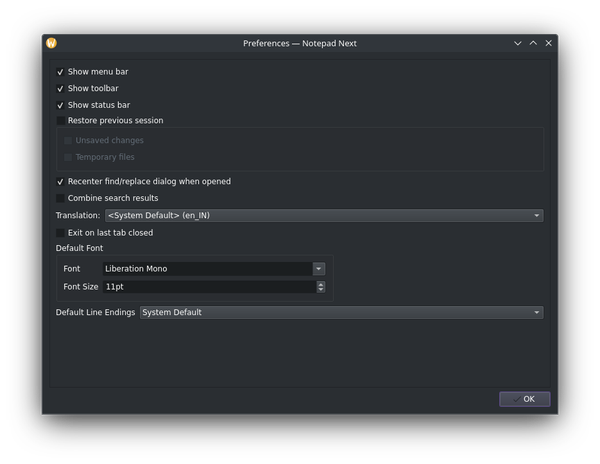Click the 11pt font size field
Image resolution: width=600 pixels, height=464 pixels.
pyautogui.click(x=208, y=287)
